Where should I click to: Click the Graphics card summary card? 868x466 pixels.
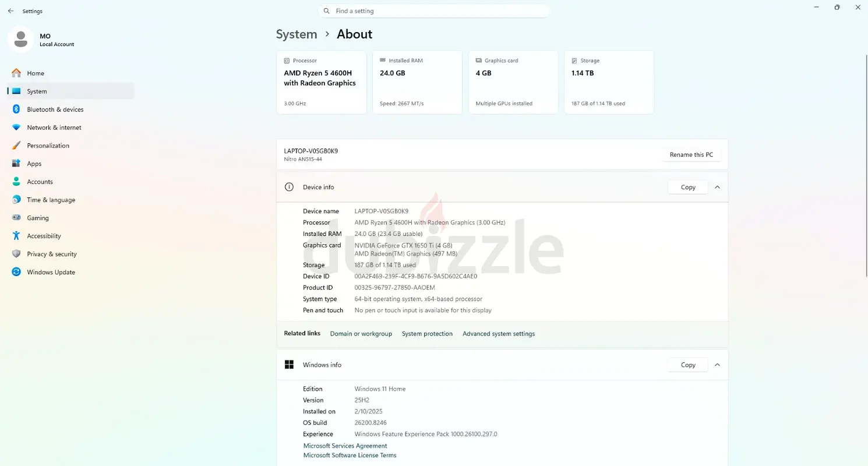pyautogui.click(x=513, y=82)
